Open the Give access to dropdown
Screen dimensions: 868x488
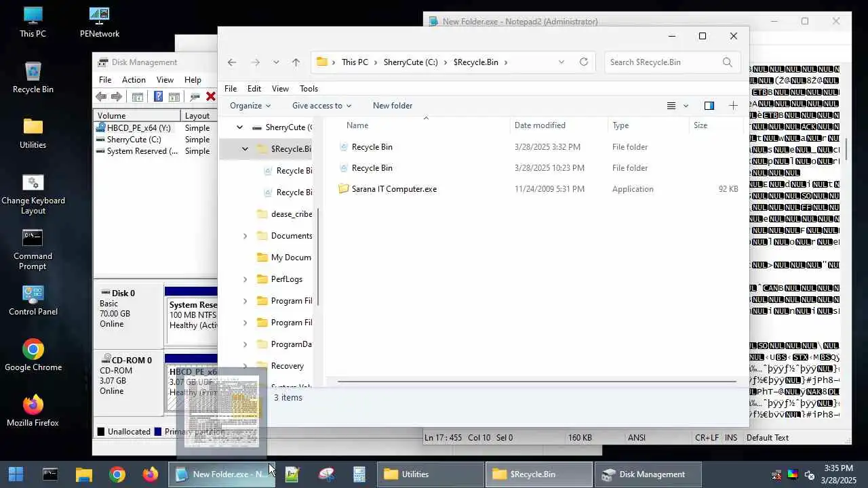321,106
